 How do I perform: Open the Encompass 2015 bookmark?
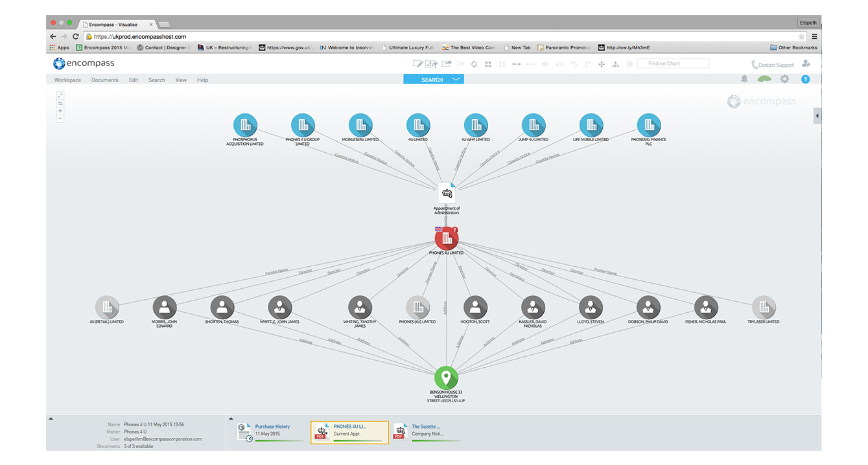click(x=102, y=47)
